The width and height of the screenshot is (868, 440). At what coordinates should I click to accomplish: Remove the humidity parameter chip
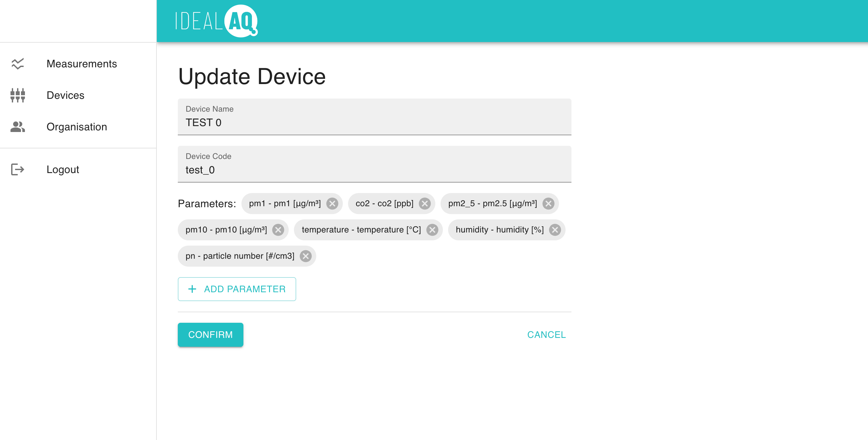pos(555,230)
